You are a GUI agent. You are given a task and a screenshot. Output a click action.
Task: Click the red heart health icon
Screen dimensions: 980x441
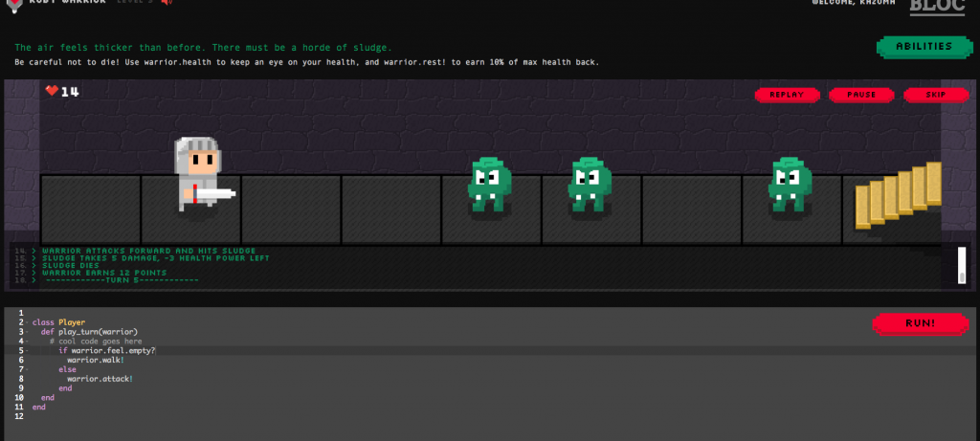[52, 91]
